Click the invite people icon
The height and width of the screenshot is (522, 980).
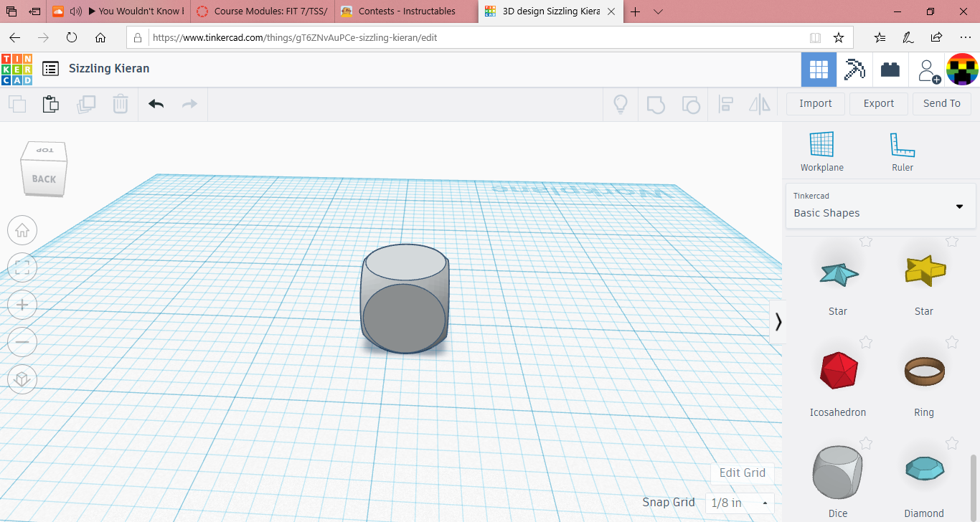(929, 70)
